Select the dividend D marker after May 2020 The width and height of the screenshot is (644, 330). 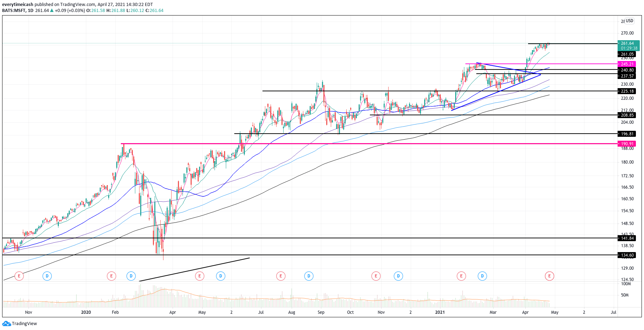pyautogui.click(x=221, y=276)
